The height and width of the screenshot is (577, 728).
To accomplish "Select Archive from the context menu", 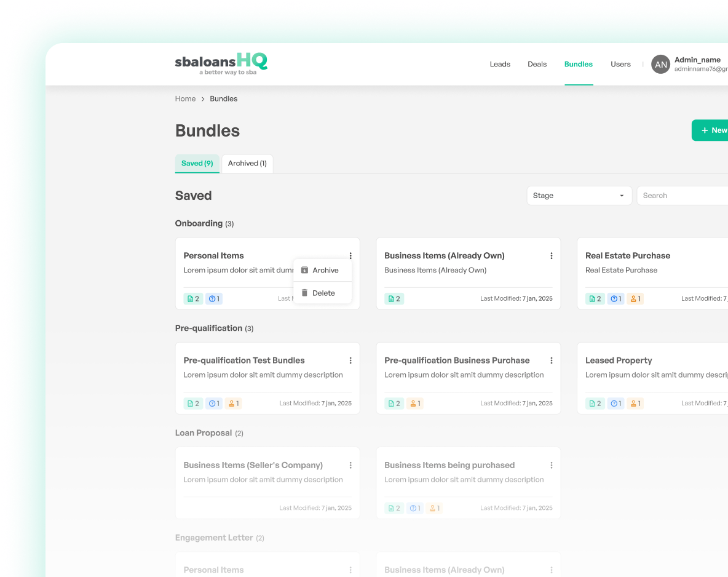I will click(323, 271).
